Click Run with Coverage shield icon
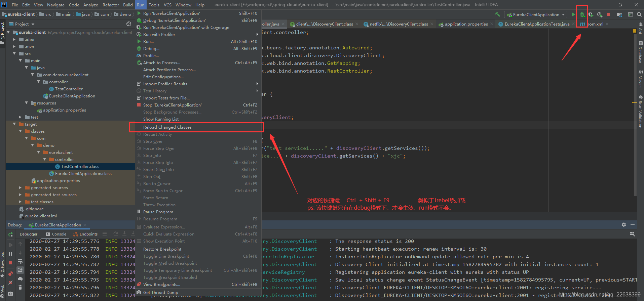Screen dimensions: 644x301 point(591,14)
